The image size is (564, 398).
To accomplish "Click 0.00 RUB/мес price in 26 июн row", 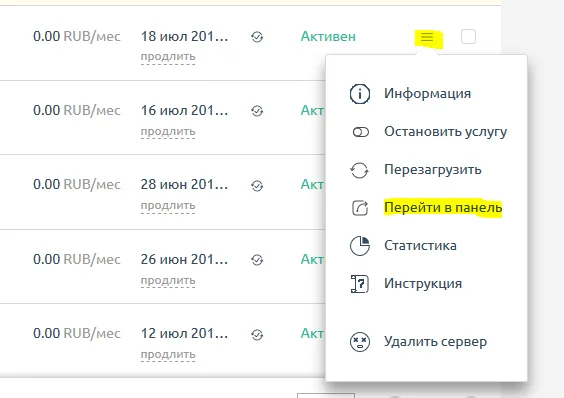I will [x=77, y=259].
